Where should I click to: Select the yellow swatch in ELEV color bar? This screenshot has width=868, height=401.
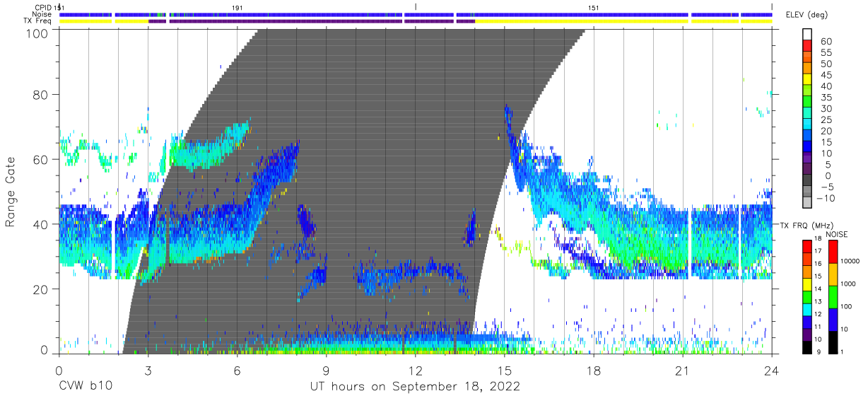tap(809, 81)
